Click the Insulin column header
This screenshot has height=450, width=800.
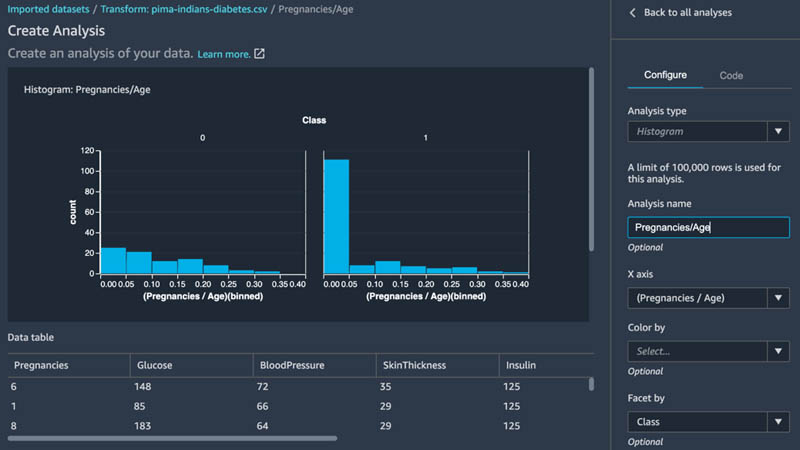(x=520, y=365)
